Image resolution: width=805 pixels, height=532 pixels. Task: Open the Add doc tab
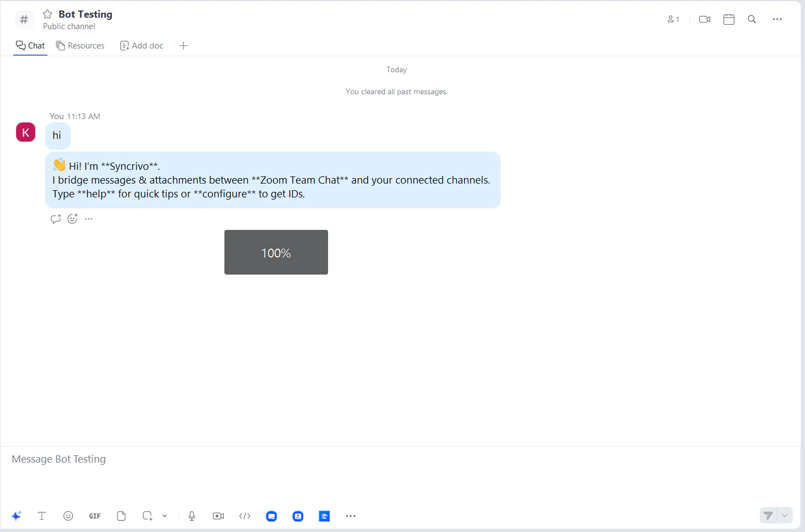[x=142, y=46]
